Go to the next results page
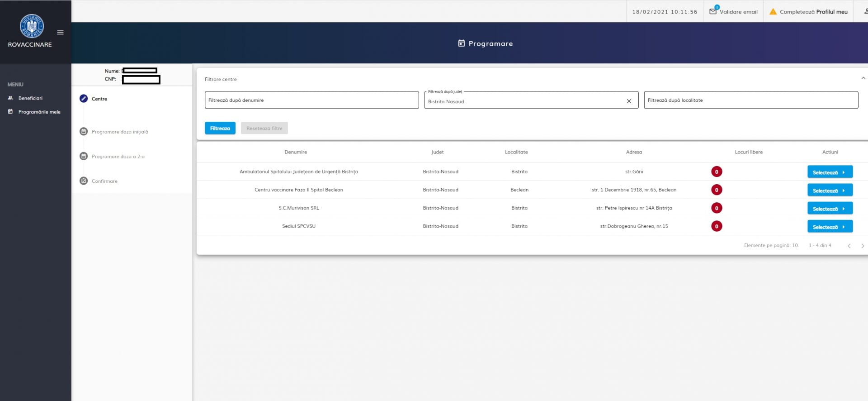 [x=863, y=246]
